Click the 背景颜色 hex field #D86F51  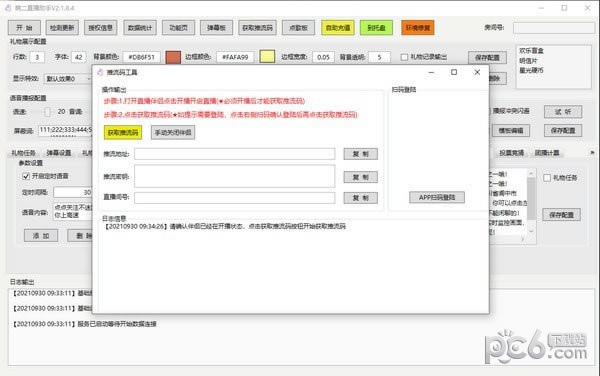[142, 57]
